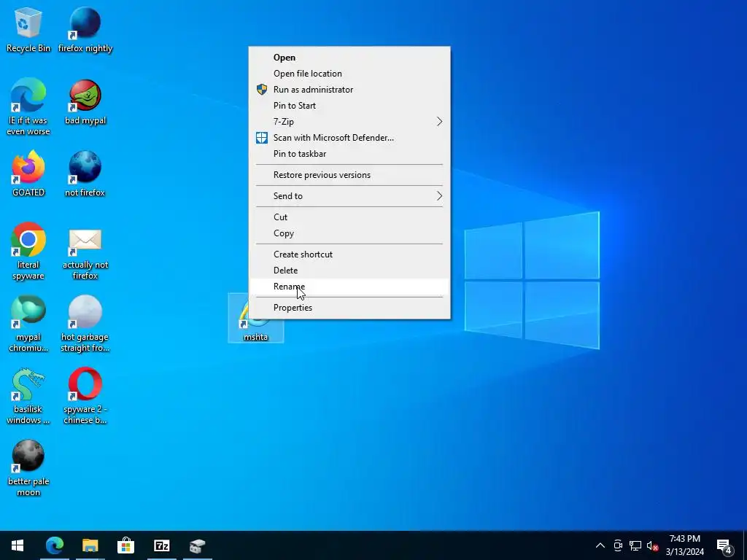Expand the Send to submenu
Image resolution: width=747 pixels, height=560 pixels.
click(x=349, y=195)
